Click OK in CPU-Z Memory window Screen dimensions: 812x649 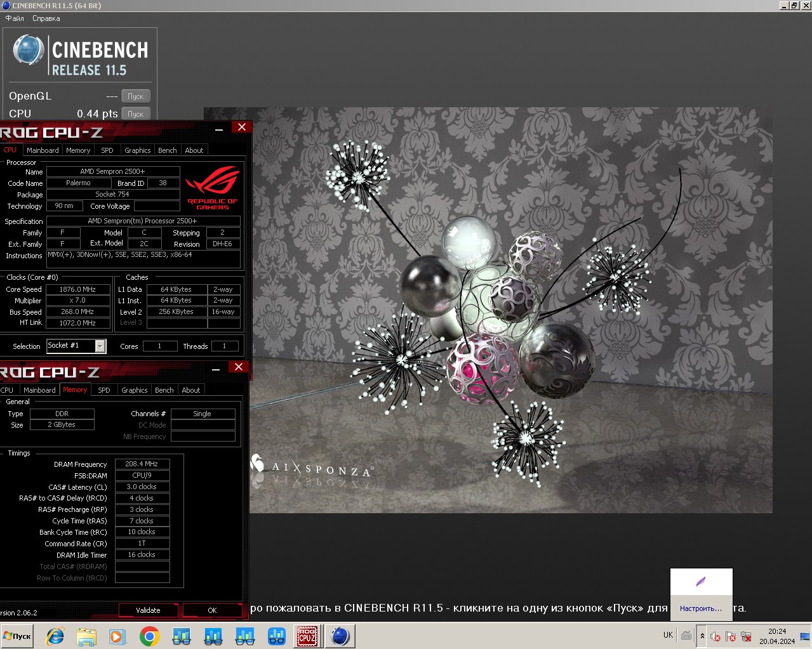click(x=212, y=610)
